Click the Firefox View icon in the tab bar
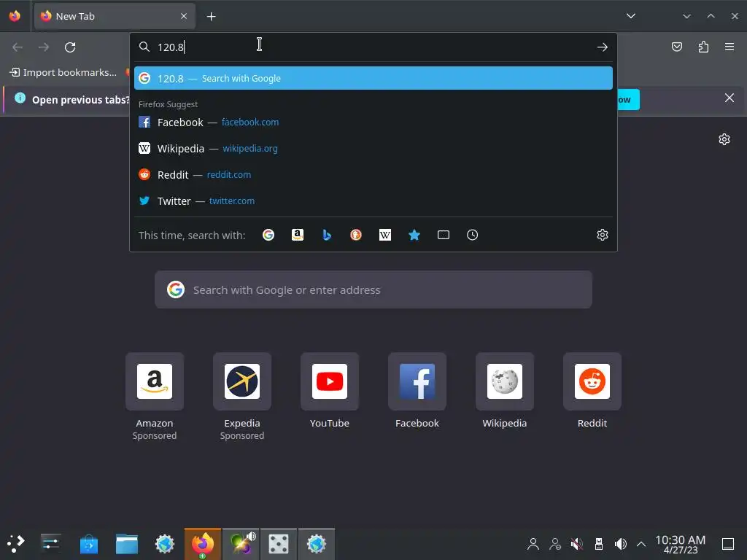The image size is (747, 560). [15, 16]
